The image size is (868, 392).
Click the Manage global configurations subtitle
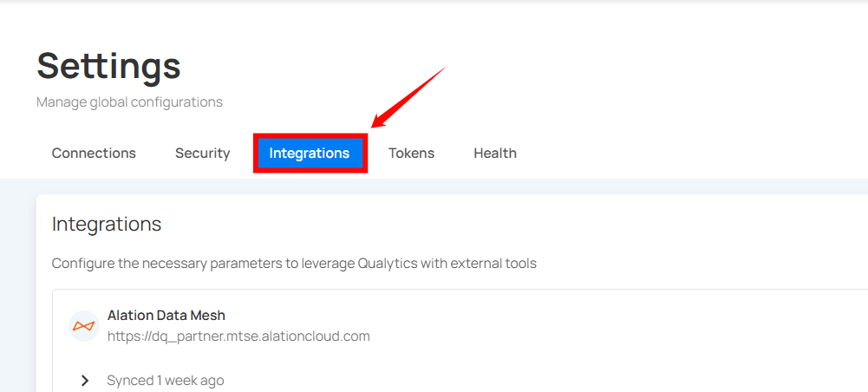[x=129, y=102]
